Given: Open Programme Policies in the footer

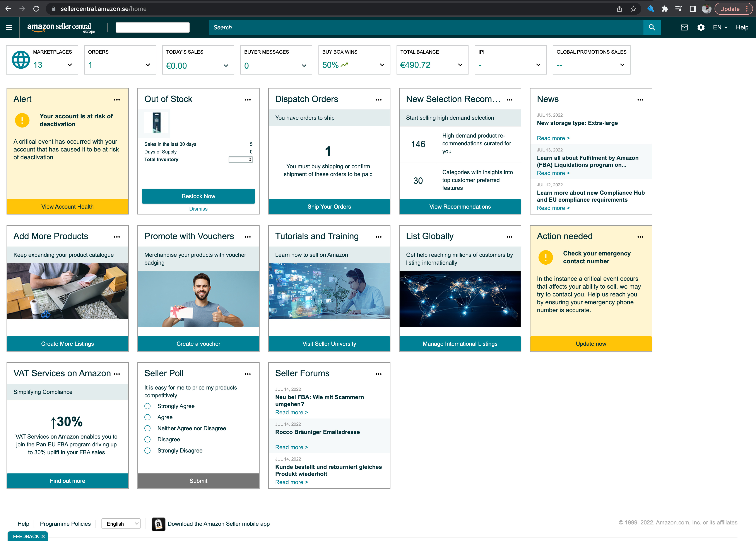Looking at the screenshot, I should [65, 524].
